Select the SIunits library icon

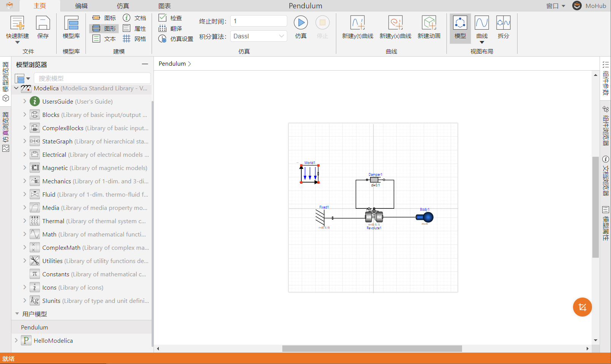[x=35, y=301]
